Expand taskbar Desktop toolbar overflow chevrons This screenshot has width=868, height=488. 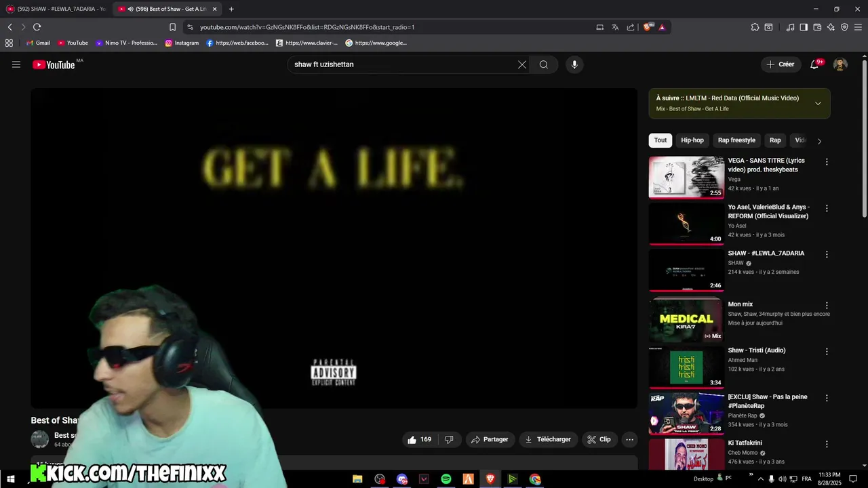[x=751, y=474]
